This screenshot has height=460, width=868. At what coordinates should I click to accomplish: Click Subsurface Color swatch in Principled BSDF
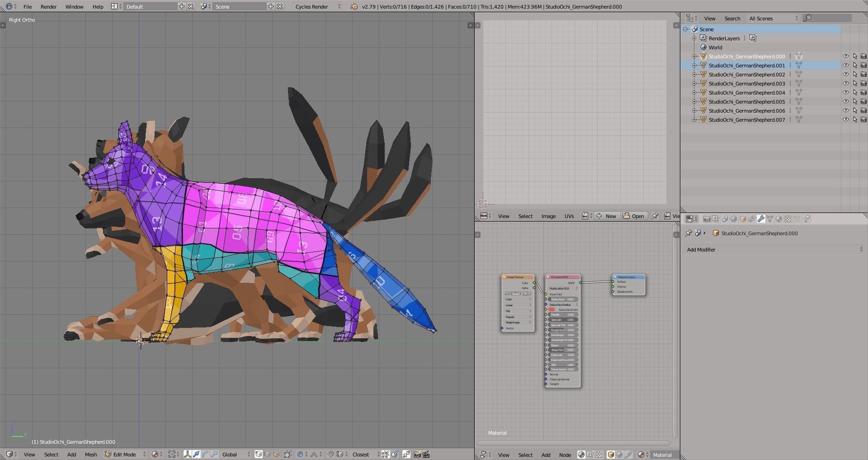tap(552, 310)
